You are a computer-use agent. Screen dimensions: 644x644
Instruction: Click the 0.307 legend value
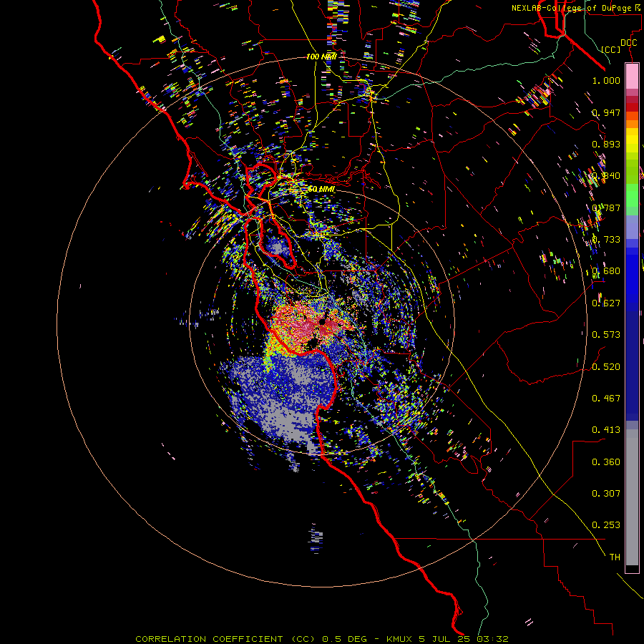pyautogui.click(x=606, y=494)
